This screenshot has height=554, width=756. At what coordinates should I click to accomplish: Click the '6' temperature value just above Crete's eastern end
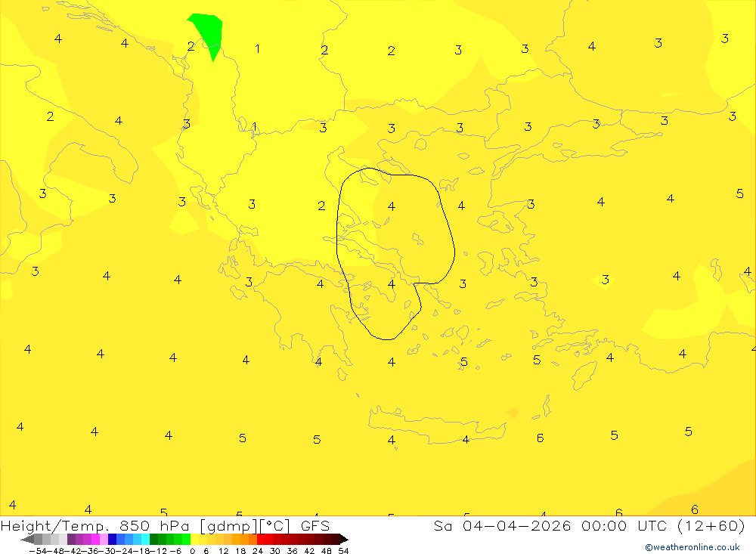point(540,438)
